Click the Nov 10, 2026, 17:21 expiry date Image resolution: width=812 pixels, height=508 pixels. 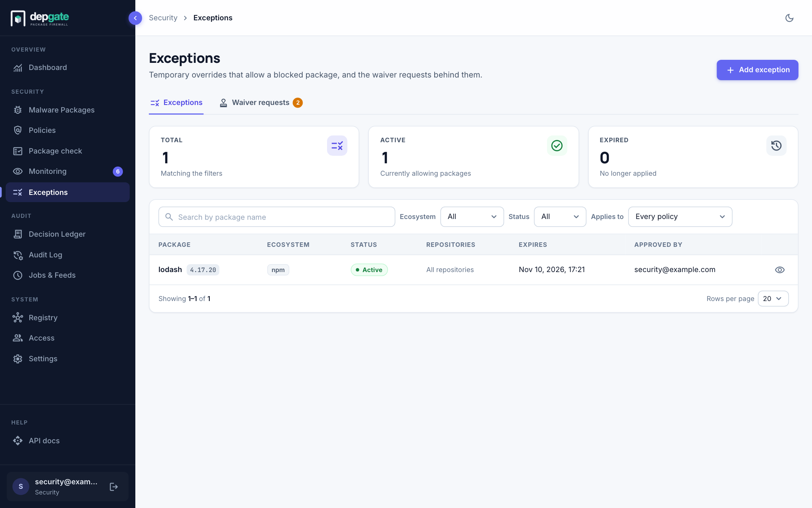[552, 270]
